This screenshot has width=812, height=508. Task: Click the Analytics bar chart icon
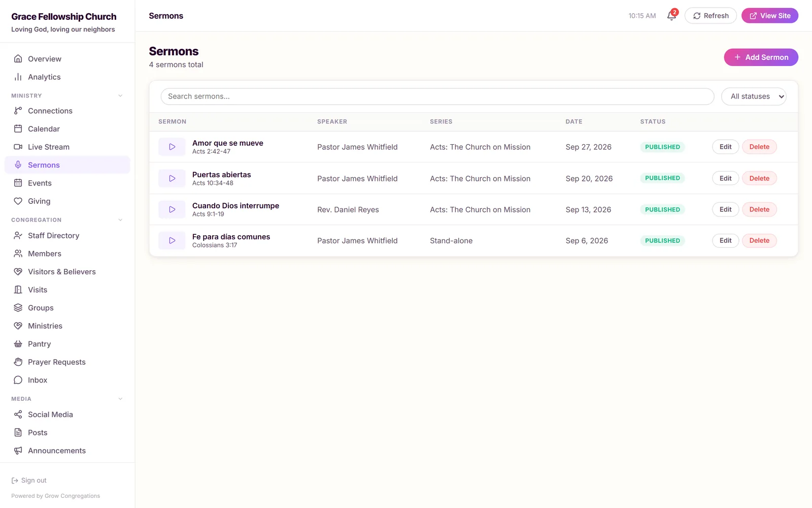(x=18, y=77)
